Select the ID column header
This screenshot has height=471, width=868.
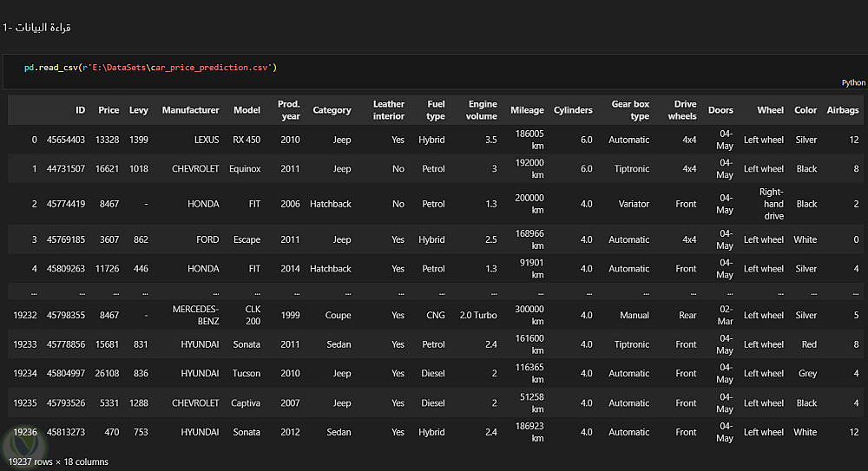(80, 110)
